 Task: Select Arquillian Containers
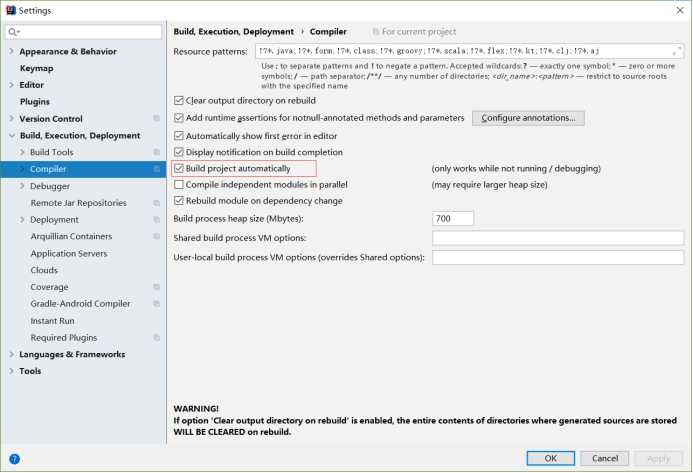(71, 236)
